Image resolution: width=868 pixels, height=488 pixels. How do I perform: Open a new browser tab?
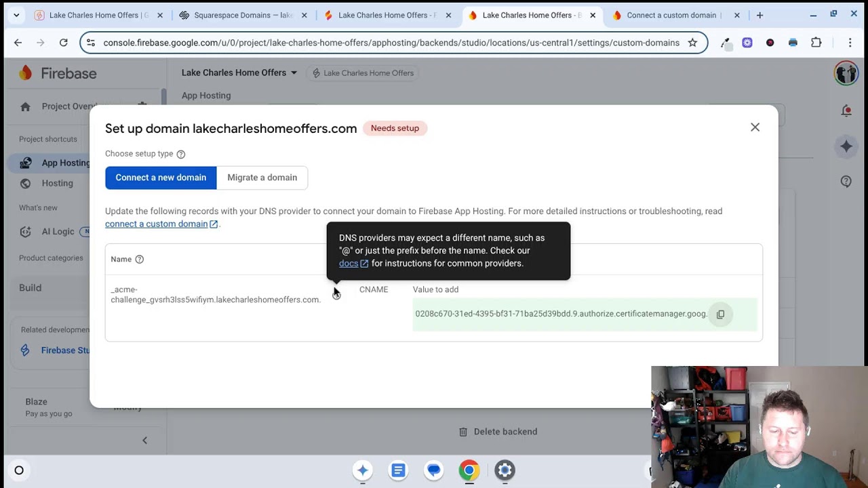click(759, 15)
